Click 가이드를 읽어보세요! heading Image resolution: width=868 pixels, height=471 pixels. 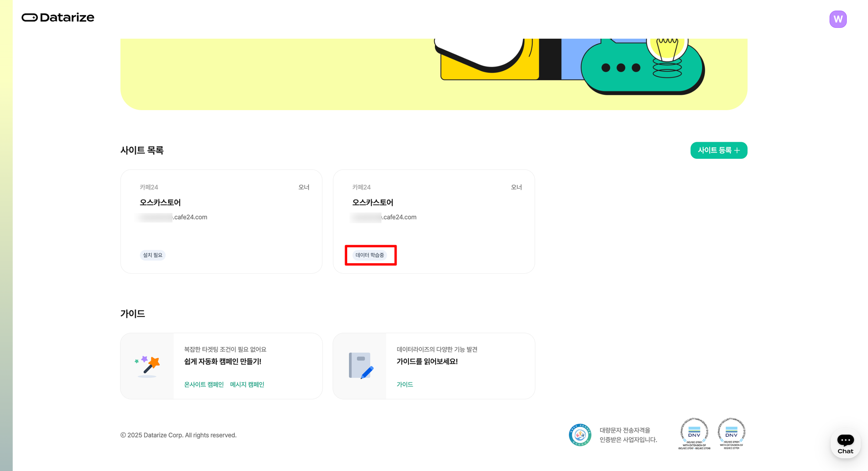(427, 361)
